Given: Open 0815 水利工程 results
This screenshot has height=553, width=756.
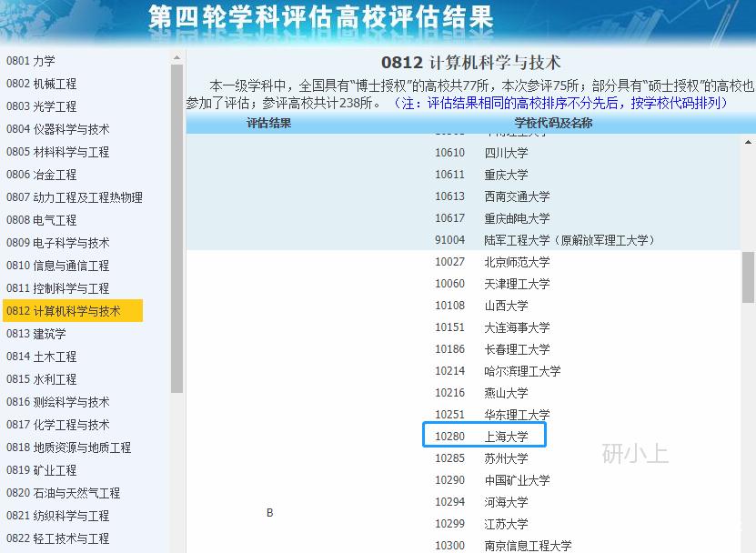Looking at the screenshot, I should [x=42, y=379].
